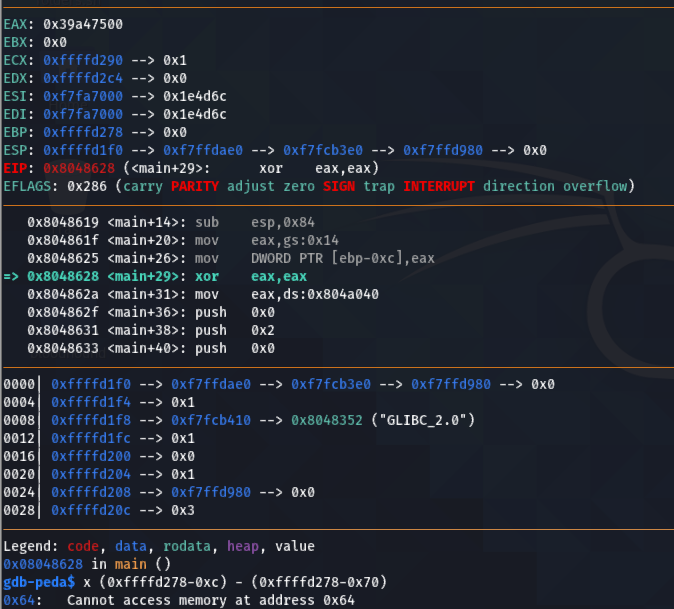Click stack address 0xffffd200
674x609 pixels.
(91, 456)
